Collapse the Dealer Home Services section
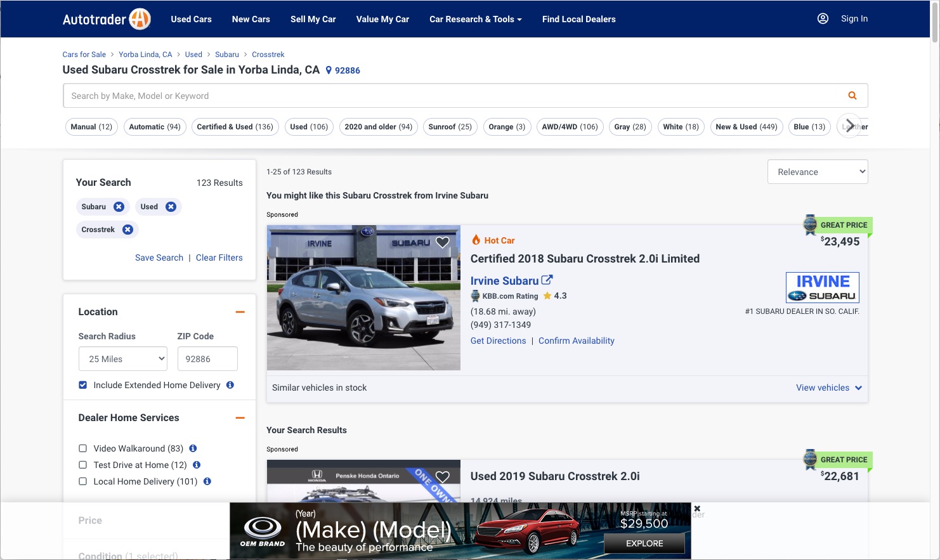Screen dimensions: 940x560 pos(240,418)
